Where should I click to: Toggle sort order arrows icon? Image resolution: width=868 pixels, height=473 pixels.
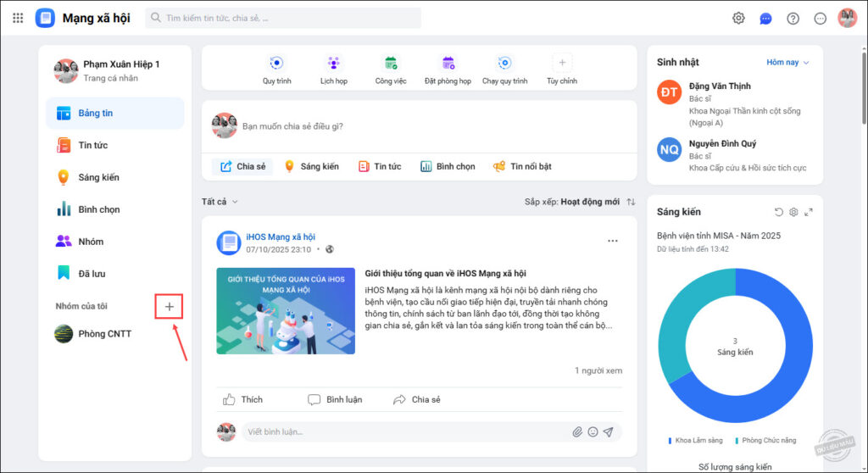tap(631, 202)
